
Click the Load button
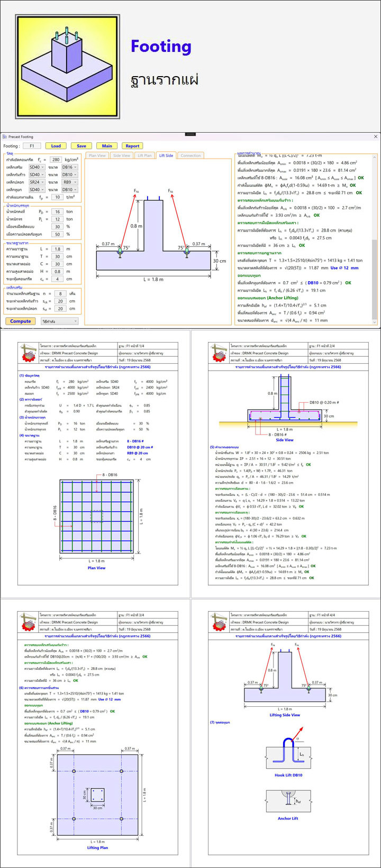point(56,146)
